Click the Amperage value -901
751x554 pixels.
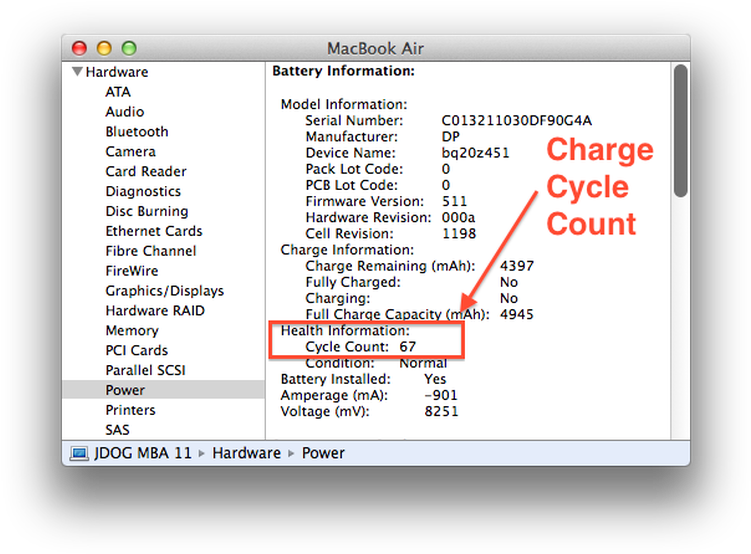tap(441, 395)
